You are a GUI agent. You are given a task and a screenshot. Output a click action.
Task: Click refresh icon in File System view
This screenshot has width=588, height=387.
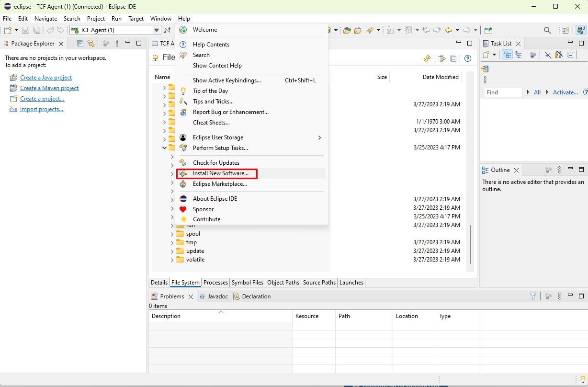(427, 58)
